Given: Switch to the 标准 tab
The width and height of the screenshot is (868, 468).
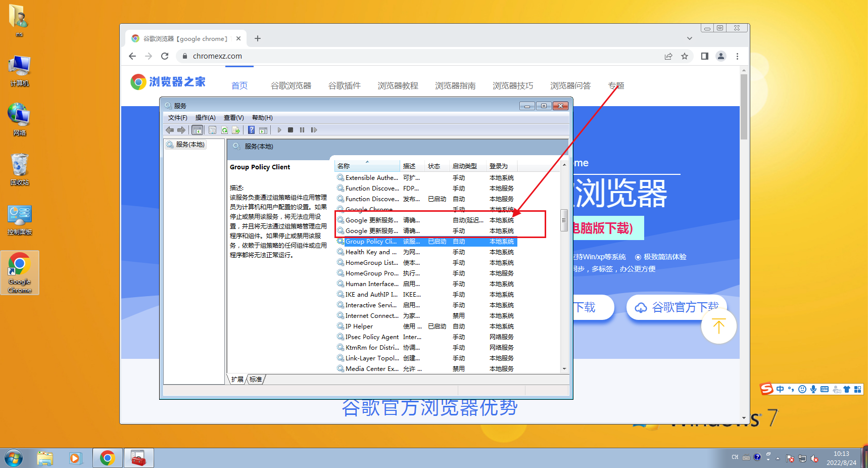Looking at the screenshot, I should tap(256, 379).
